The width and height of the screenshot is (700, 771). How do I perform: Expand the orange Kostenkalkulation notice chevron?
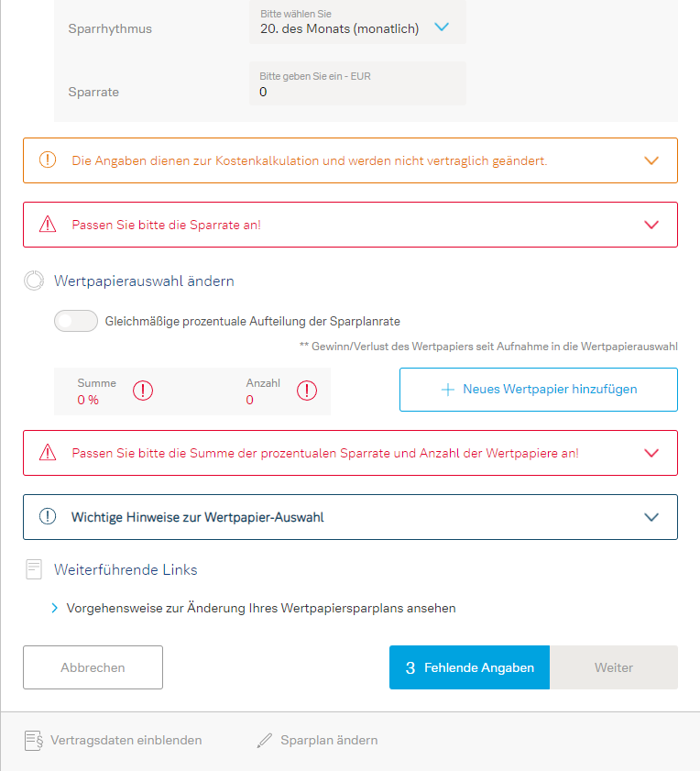[651, 160]
